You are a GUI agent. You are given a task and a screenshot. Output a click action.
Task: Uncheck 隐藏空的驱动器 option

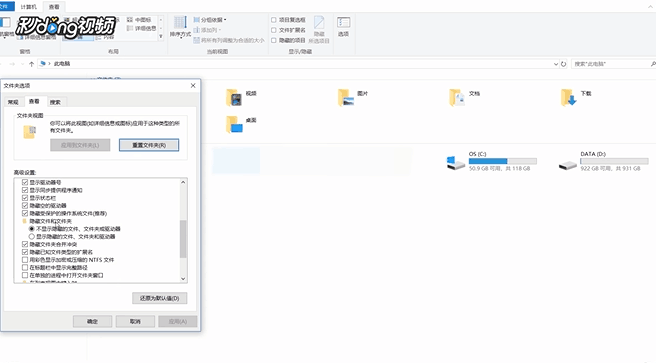click(25, 206)
